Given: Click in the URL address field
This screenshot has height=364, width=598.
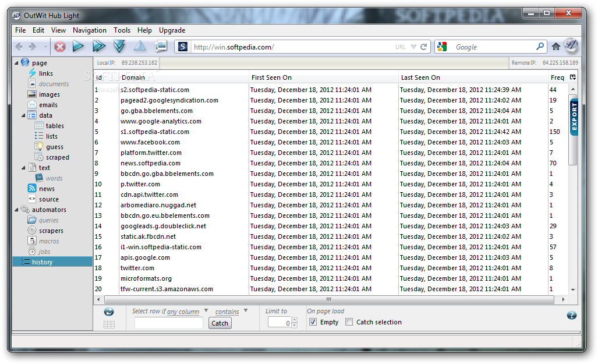Looking at the screenshot, I should click(292, 47).
